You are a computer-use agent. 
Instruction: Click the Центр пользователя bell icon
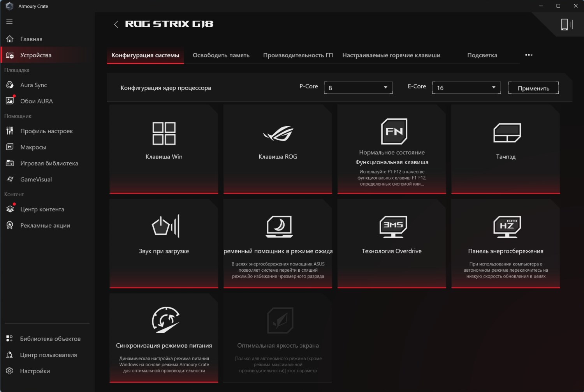click(10, 355)
